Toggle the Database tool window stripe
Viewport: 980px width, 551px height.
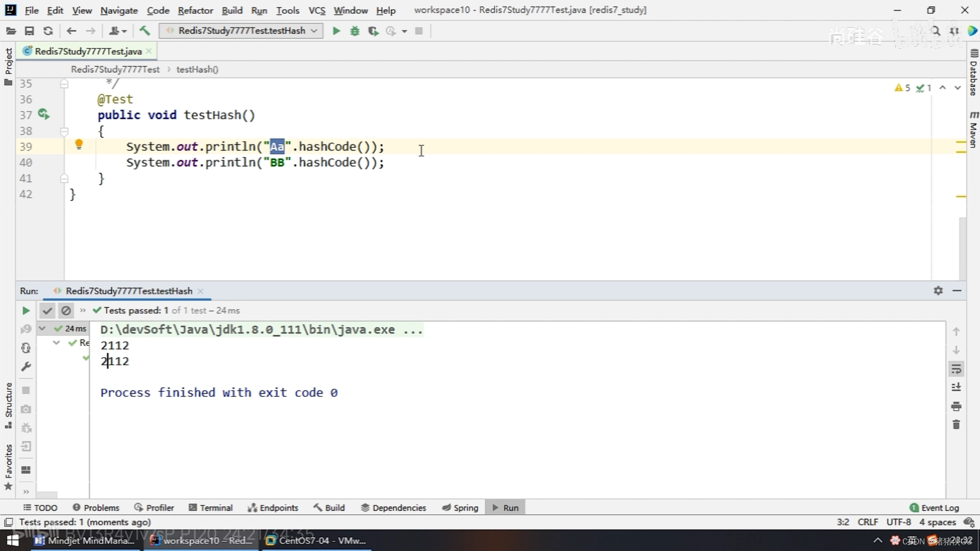pyautogui.click(x=974, y=72)
